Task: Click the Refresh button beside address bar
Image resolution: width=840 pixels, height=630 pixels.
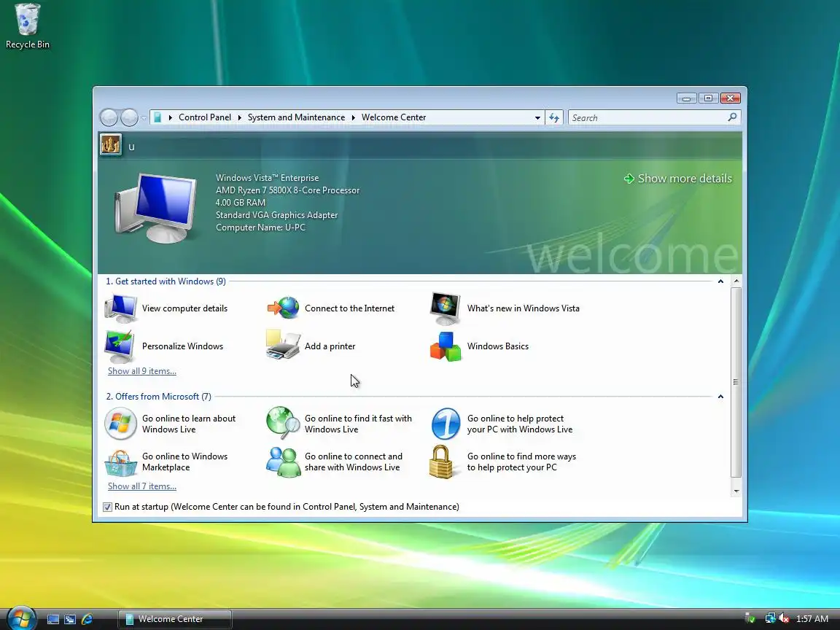Action: (x=554, y=117)
